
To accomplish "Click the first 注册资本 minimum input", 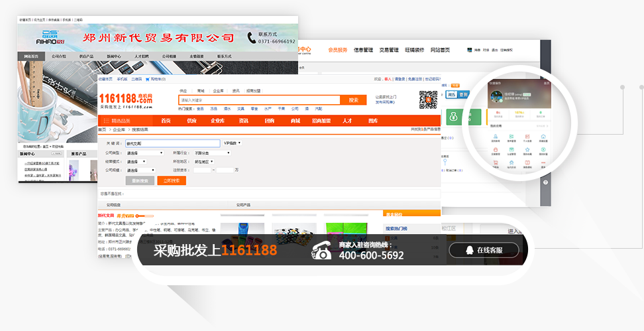I will point(202,170).
